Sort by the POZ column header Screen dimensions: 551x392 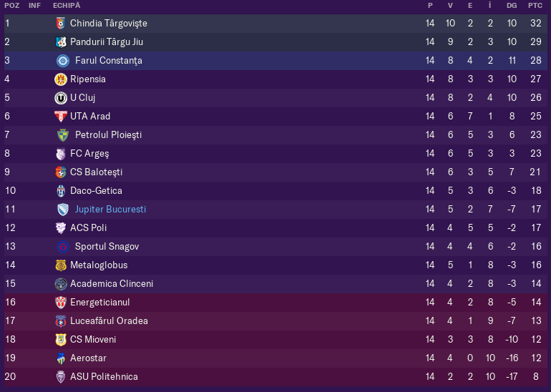[x=12, y=6]
